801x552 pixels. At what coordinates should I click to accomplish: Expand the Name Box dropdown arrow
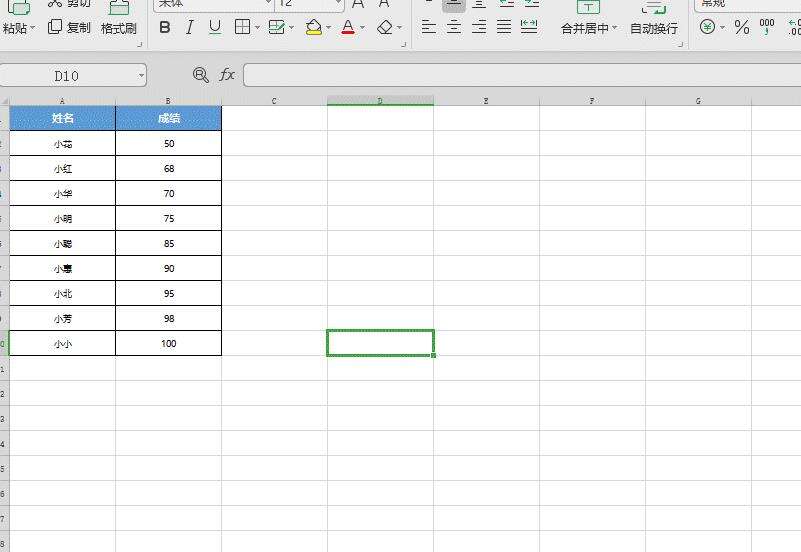point(141,76)
